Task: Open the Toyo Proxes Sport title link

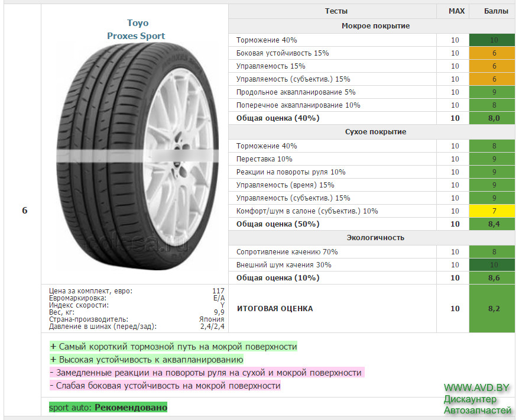Action: point(136,29)
